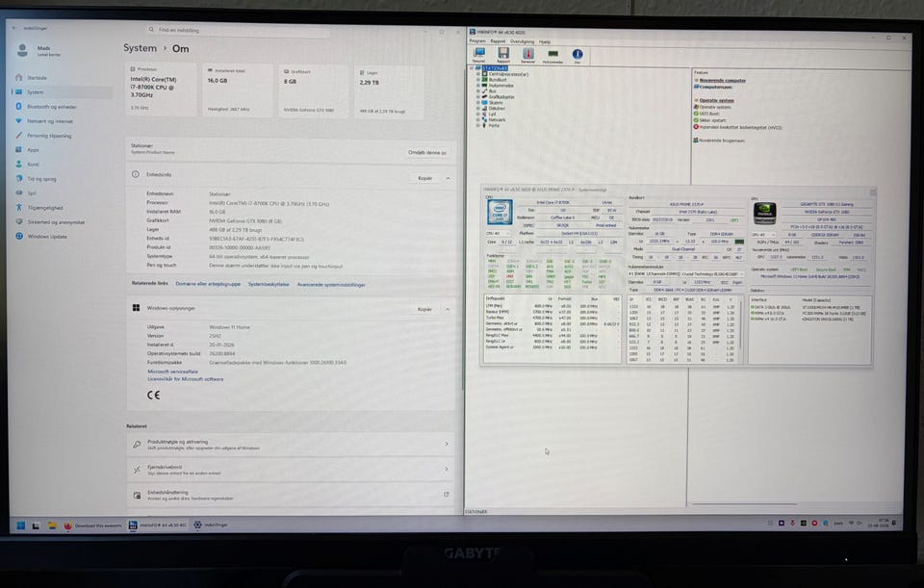The width and height of the screenshot is (924, 588).
Task: Click Kopiér in Enhedsinfo section
Action: click(424, 178)
